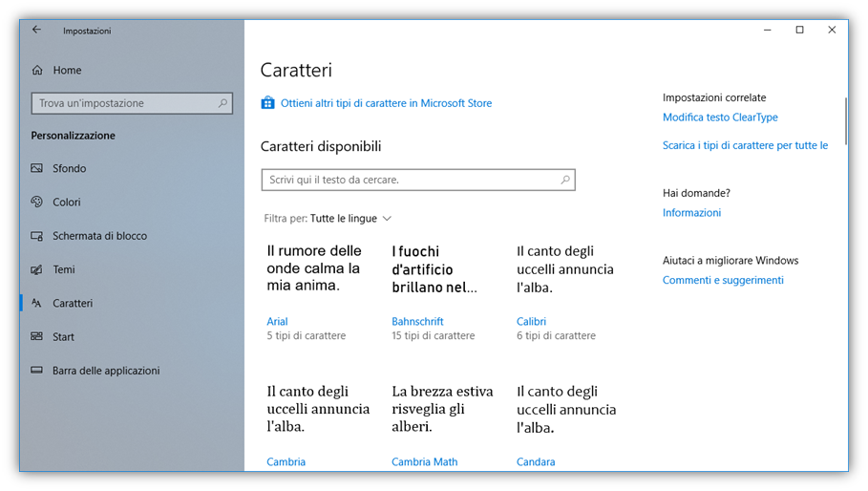Viewport: 868px width, 491px height.
Task: Click Commenti e suggerimenti link
Action: tap(723, 280)
